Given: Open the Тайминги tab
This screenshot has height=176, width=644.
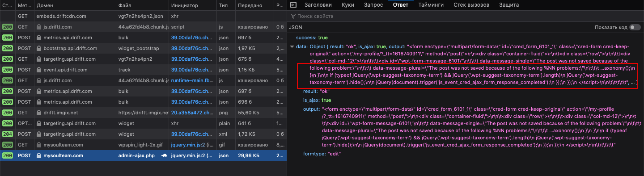Looking at the screenshot, I should point(431,5).
